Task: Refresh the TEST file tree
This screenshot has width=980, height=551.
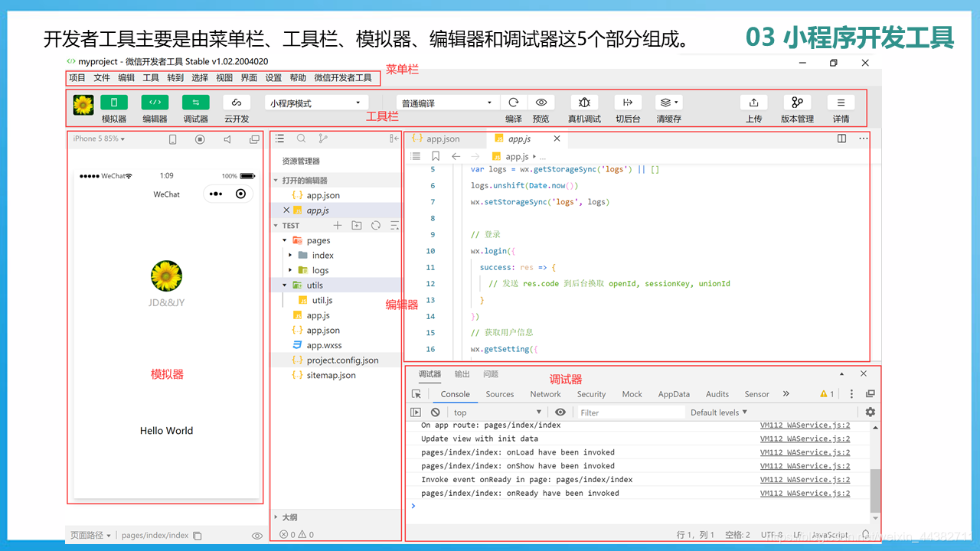Action: tap(376, 226)
